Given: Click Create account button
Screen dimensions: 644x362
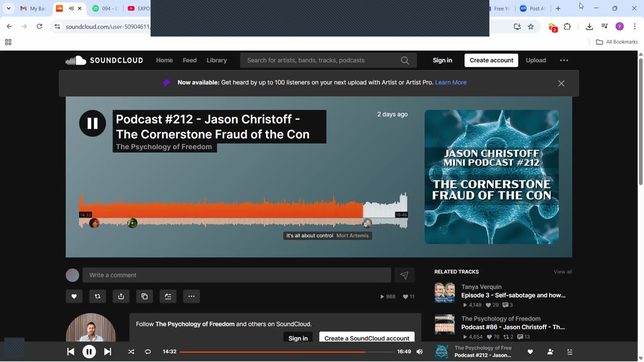Looking at the screenshot, I should (492, 60).
